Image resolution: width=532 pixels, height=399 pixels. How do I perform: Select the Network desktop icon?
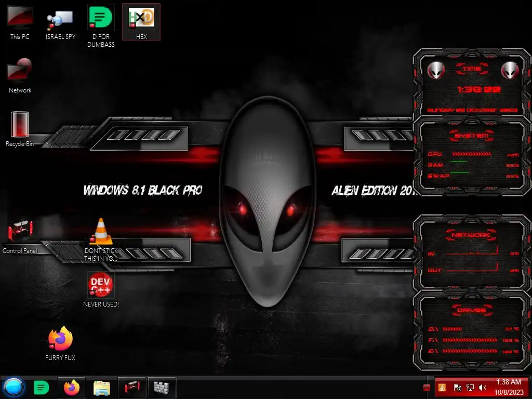tap(20, 76)
